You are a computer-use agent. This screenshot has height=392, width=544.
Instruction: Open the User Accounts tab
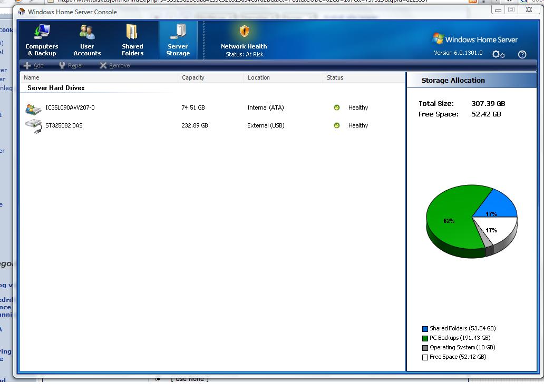(87, 40)
